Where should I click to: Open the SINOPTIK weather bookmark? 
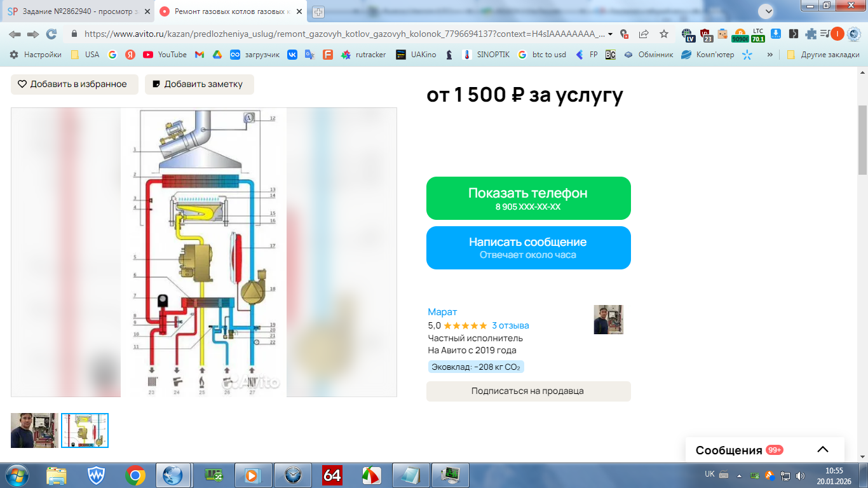click(x=486, y=55)
